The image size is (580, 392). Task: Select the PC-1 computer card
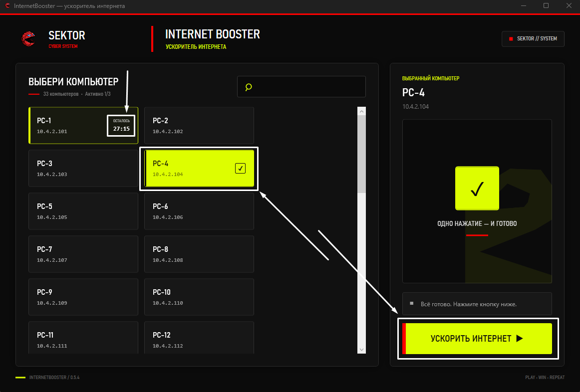click(83, 126)
